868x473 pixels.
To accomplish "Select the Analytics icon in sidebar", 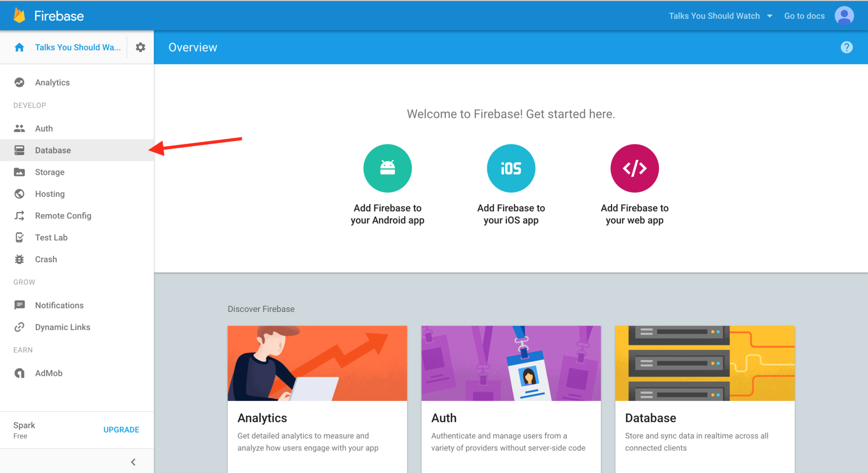I will click(x=19, y=82).
